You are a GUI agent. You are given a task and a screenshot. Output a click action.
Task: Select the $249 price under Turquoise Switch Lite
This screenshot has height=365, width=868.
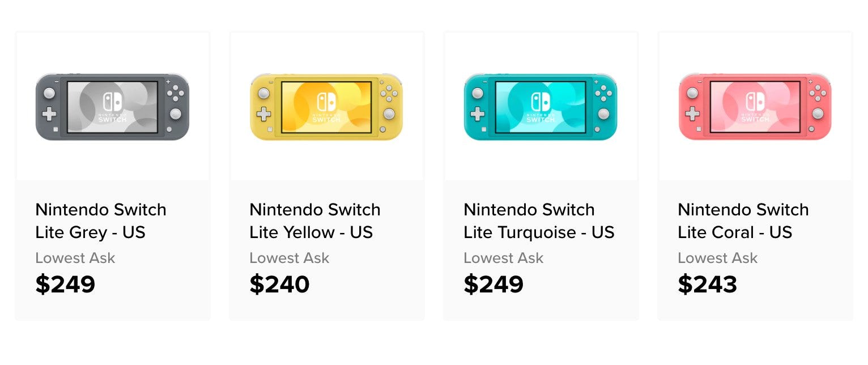[493, 284]
